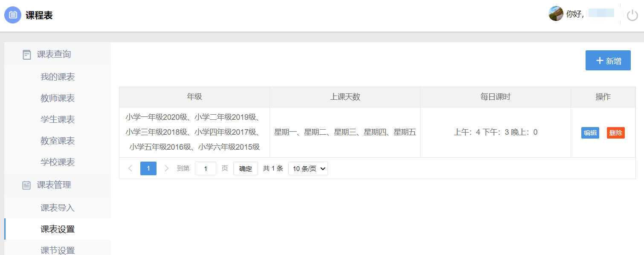
Task: Go to previous page arrow
Action: pos(130,168)
